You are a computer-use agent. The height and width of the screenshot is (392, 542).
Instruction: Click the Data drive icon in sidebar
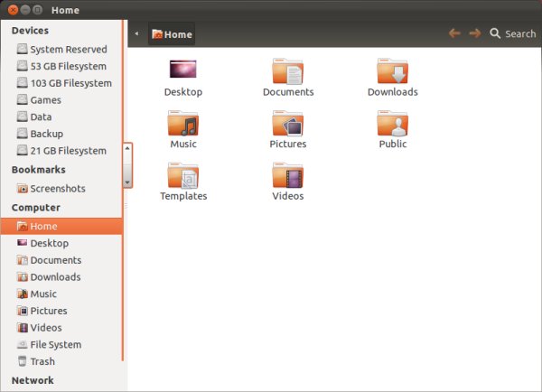point(22,117)
